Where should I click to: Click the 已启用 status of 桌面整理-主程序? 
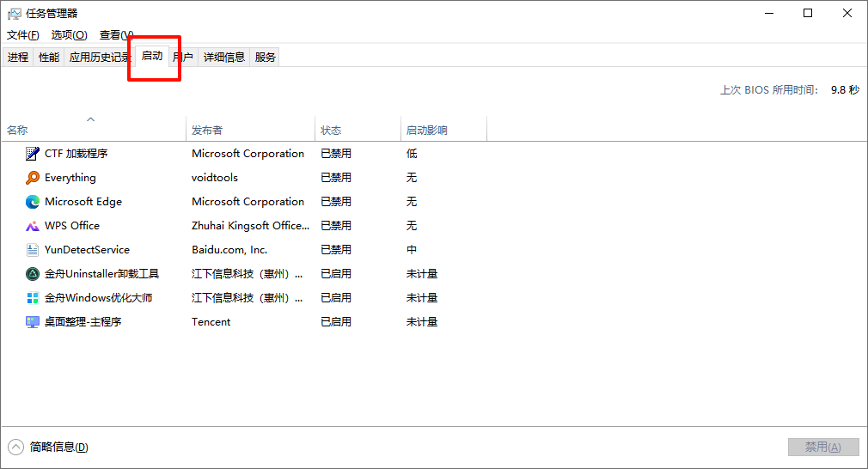336,322
